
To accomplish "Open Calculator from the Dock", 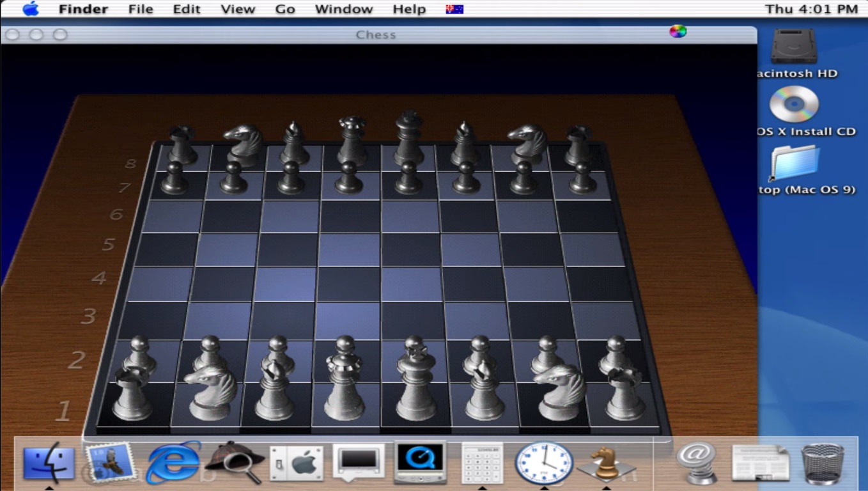I will point(482,463).
